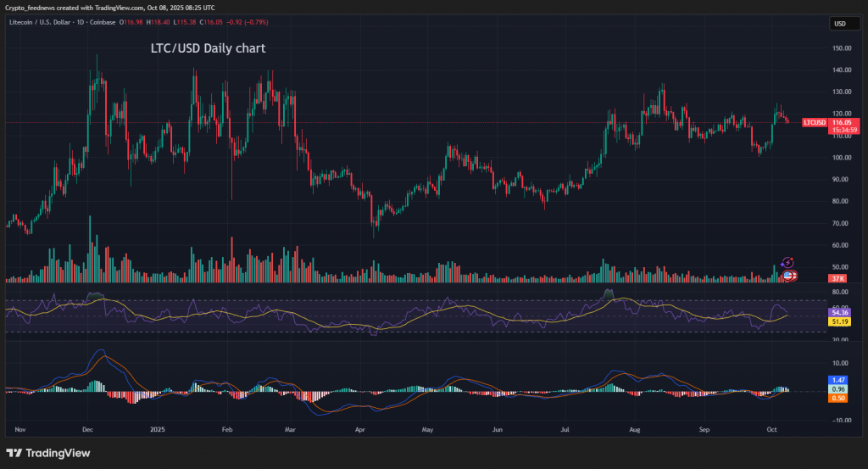
Task: Select the Jul label on the time axis
Action: pyautogui.click(x=564, y=431)
